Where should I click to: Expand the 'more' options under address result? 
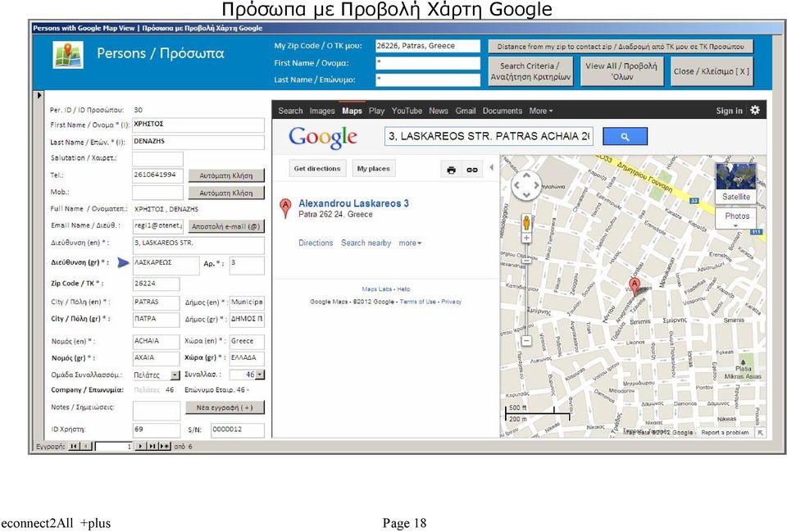[x=410, y=243]
